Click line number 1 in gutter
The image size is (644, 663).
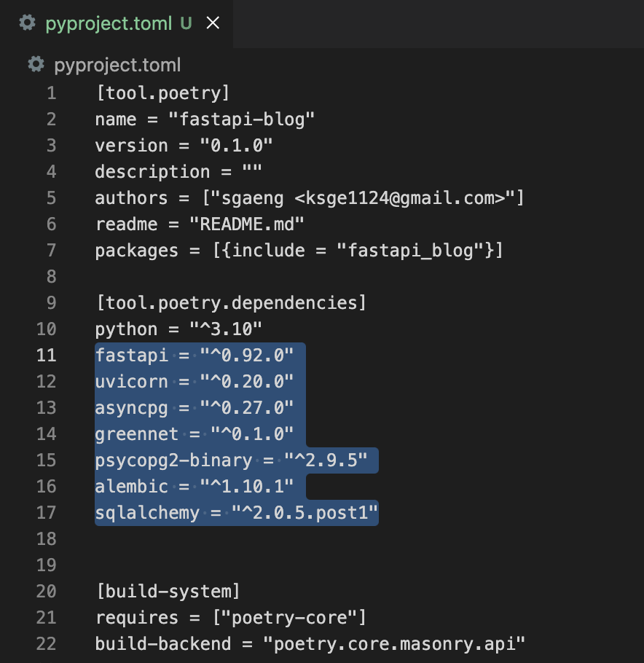tap(52, 93)
